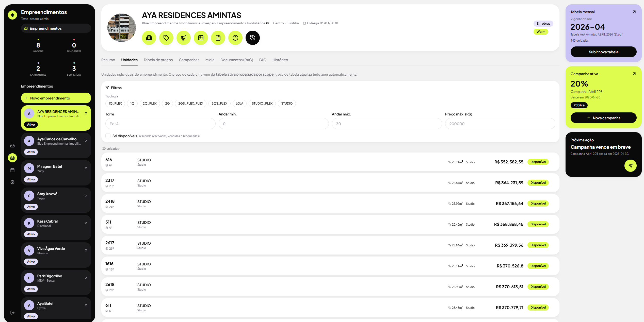
Task: Click the building units icon in the header
Action: click(x=149, y=38)
